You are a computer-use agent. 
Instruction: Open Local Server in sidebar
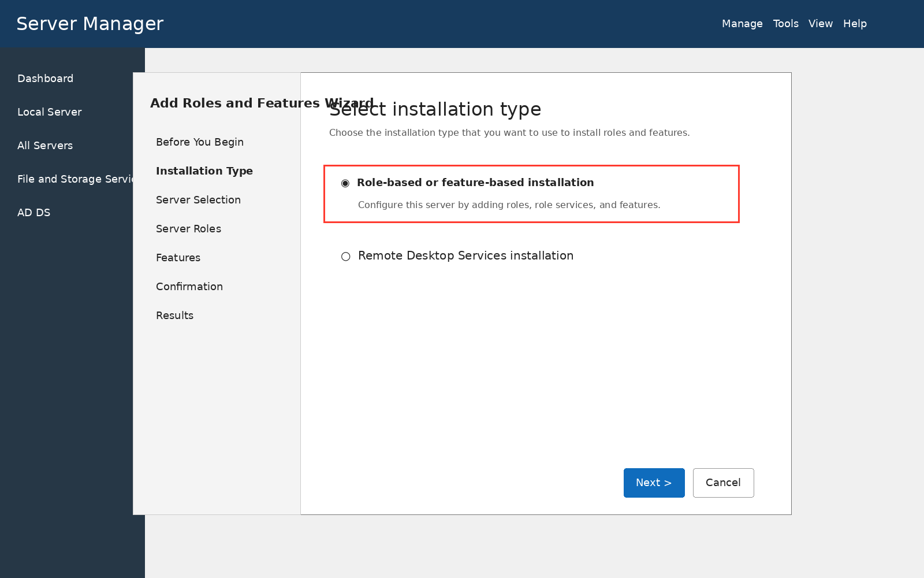(49, 112)
